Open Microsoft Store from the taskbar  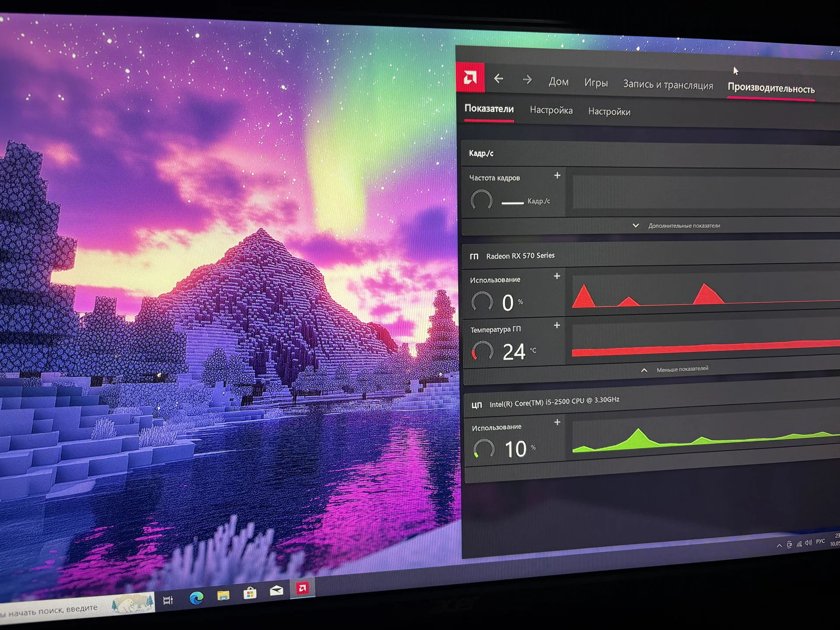pyautogui.click(x=250, y=593)
